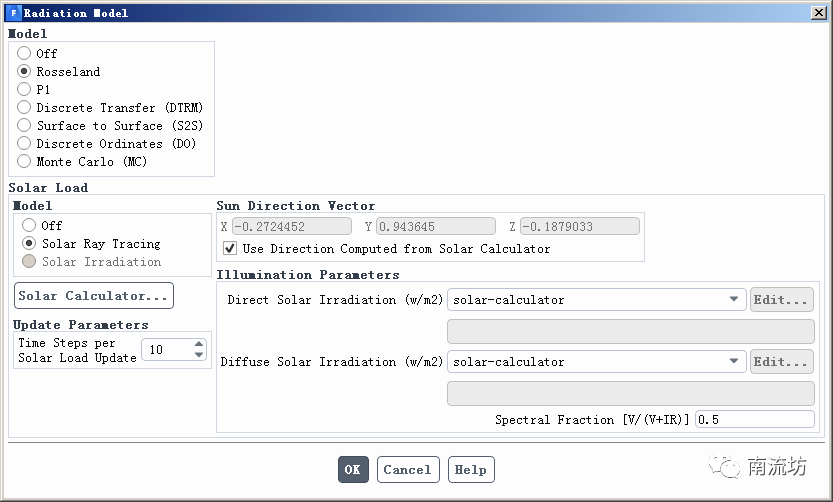Turn Off the solar load model
This screenshot has width=833, height=502.
coord(29,226)
